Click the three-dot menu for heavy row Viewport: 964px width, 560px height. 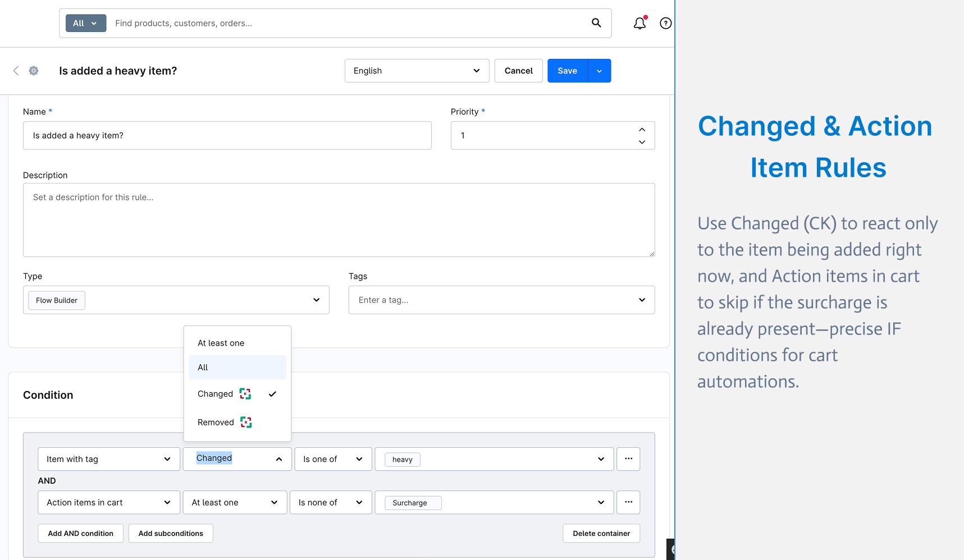[628, 459]
